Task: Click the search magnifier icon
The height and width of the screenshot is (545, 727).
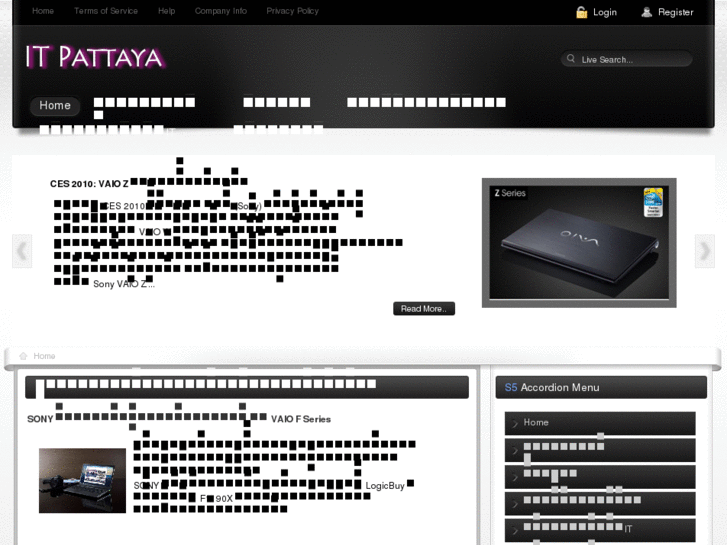Action: pos(571,58)
